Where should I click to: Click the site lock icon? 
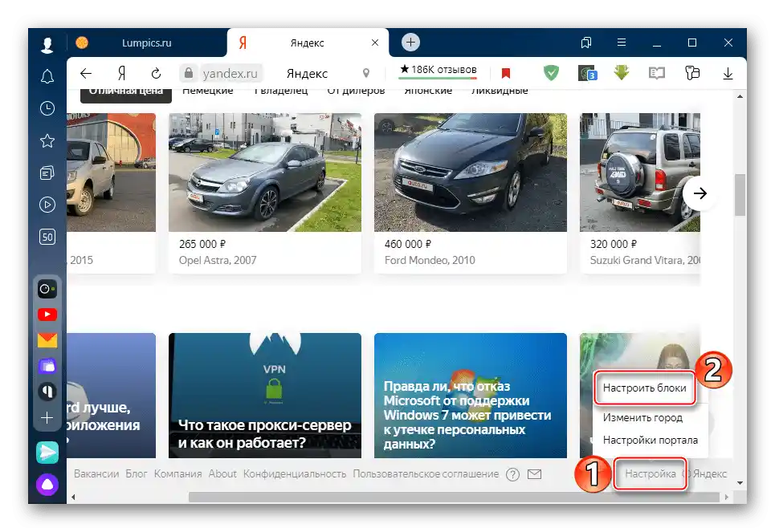[188, 74]
